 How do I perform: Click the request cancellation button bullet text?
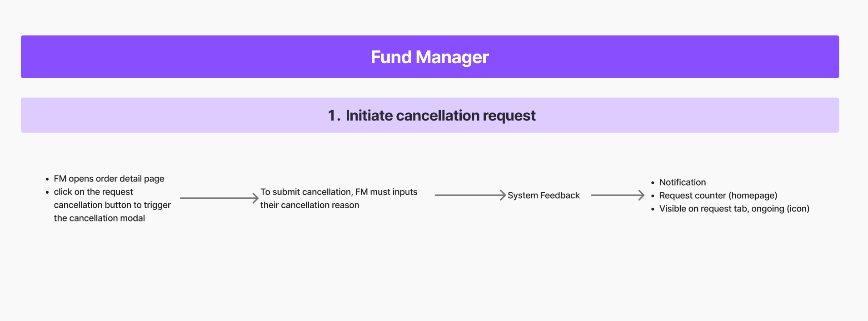(112, 205)
